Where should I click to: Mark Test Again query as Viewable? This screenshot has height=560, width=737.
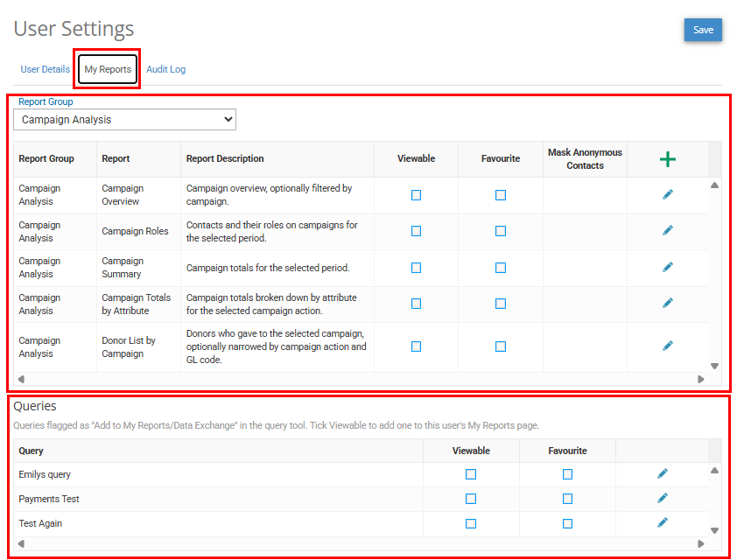(471, 524)
